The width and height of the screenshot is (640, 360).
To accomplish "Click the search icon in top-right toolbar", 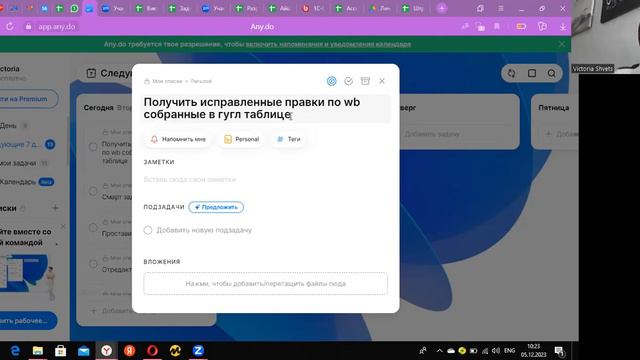I will [x=551, y=73].
